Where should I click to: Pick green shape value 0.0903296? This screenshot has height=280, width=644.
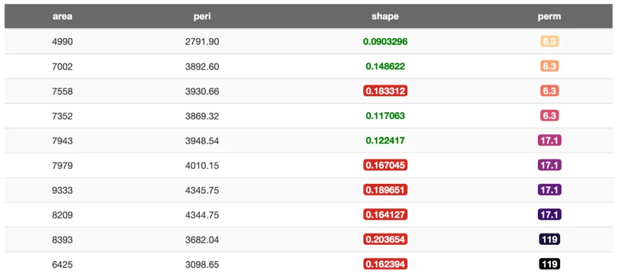point(385,42)
